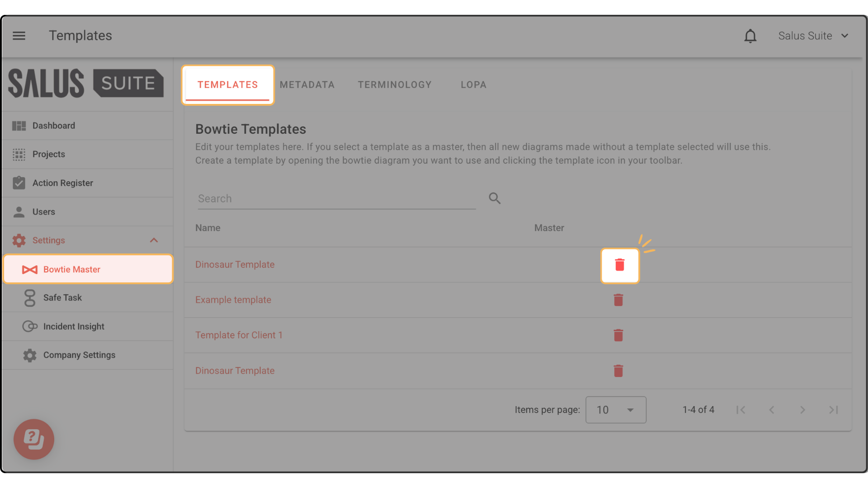Open the items per page dropdown
This screenshot has width=868, height=488.
pos(615,410)
